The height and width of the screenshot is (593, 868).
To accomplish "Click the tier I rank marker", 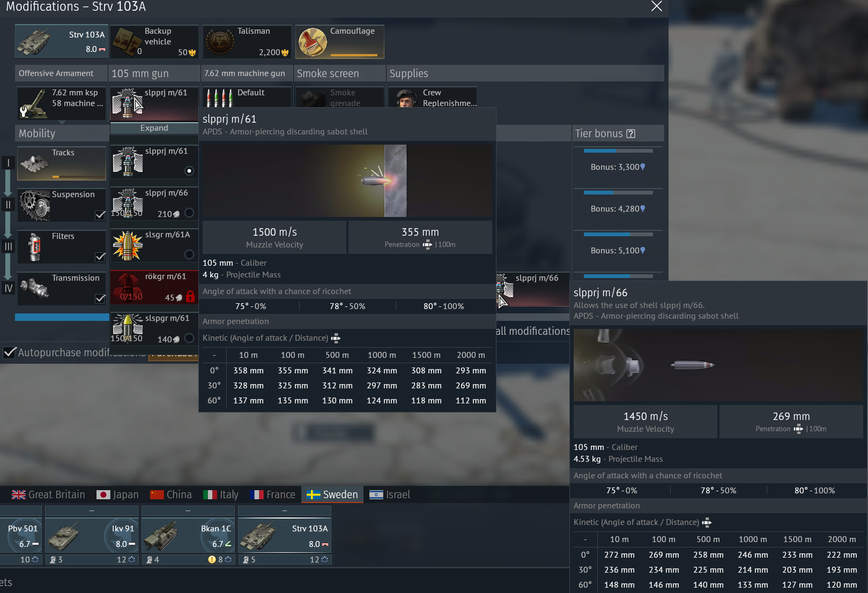I will [8, 163].
